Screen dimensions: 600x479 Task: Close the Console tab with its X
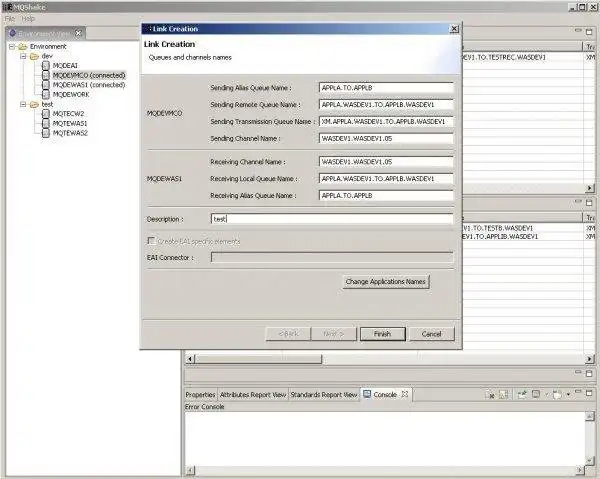coord(405,394)
